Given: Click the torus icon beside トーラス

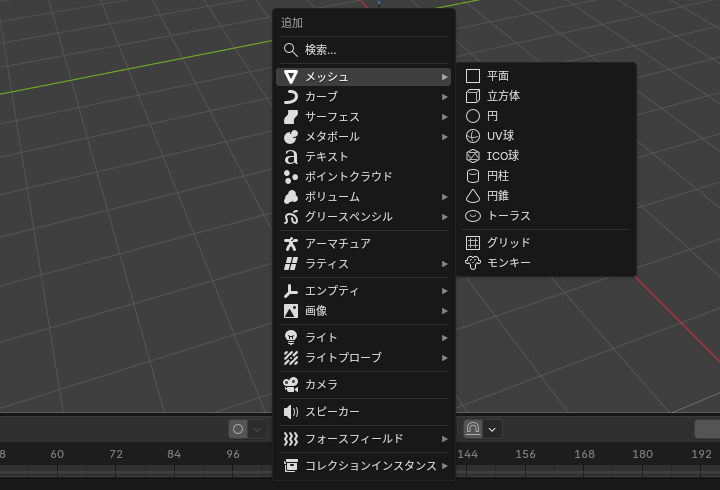Looking at the screenshot, I should coord(473,216).
